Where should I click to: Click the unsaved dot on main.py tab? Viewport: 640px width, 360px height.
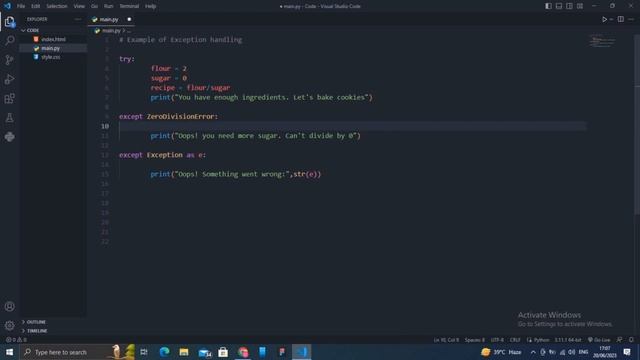click(x=129, y=19)
